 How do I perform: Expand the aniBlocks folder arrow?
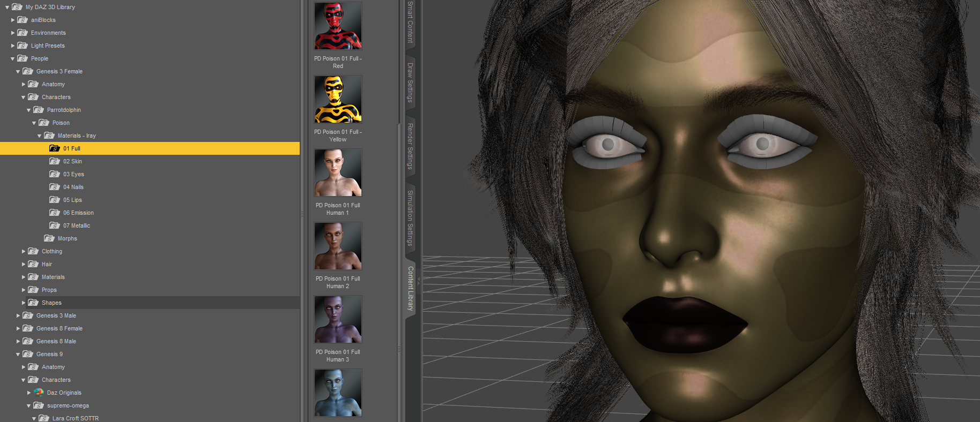click(x=13, y=20)
